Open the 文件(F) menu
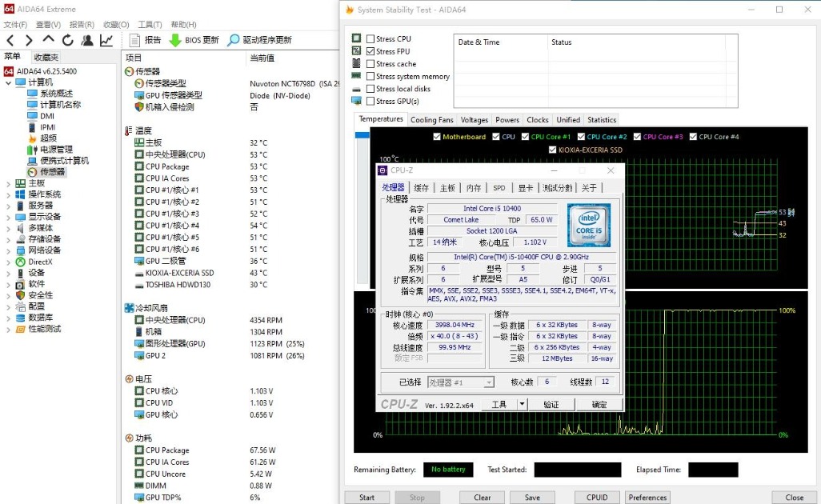 (15, 25)
